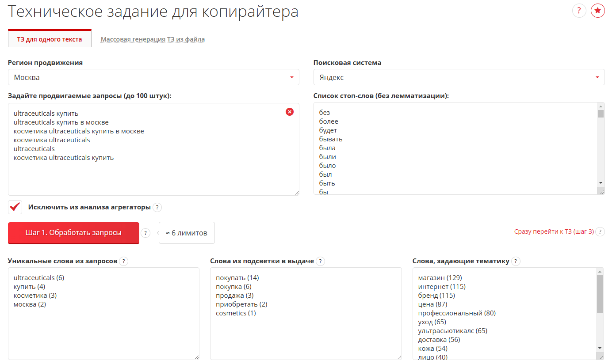Open the help question-mark icon at page top
The height and width of the screenshot is (364, 616).
click(x=579, y=11)
